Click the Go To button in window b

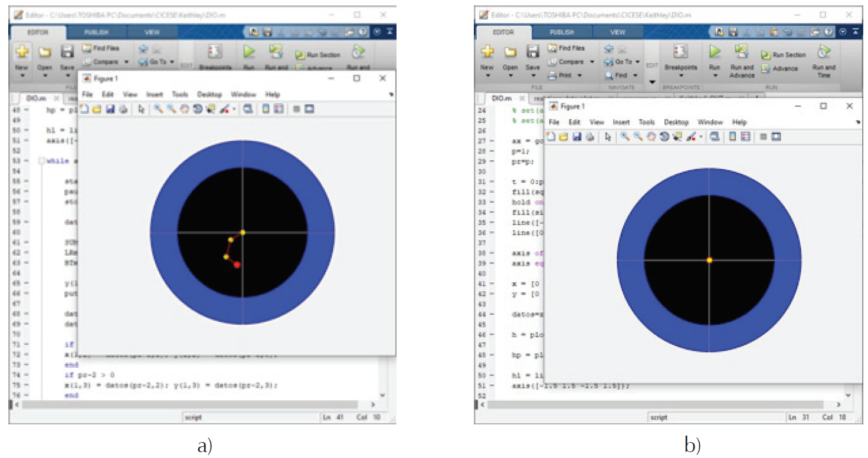[x=621, y=61]
